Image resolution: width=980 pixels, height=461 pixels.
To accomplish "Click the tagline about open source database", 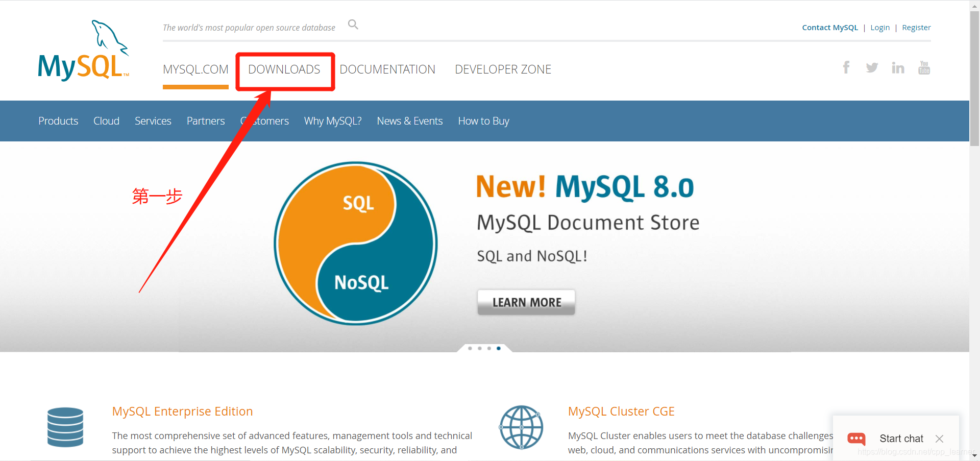I will click(x=249, y=28).
